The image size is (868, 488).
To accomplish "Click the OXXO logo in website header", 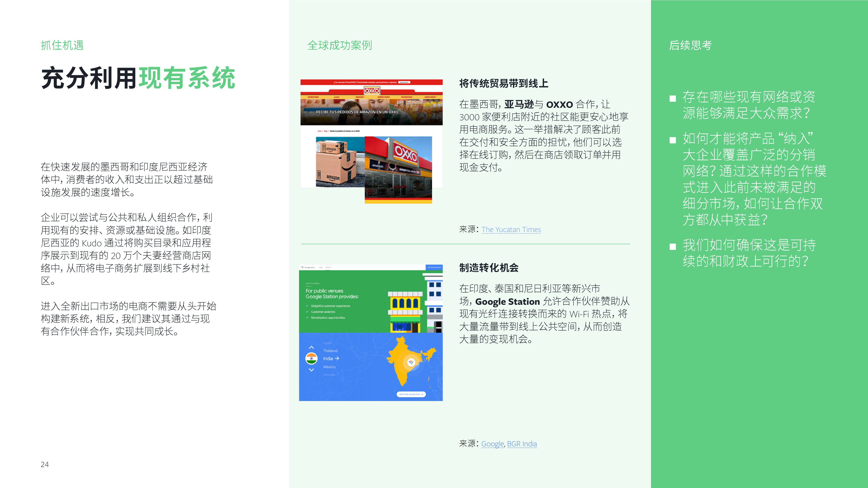I will click(x=372, y=90).
